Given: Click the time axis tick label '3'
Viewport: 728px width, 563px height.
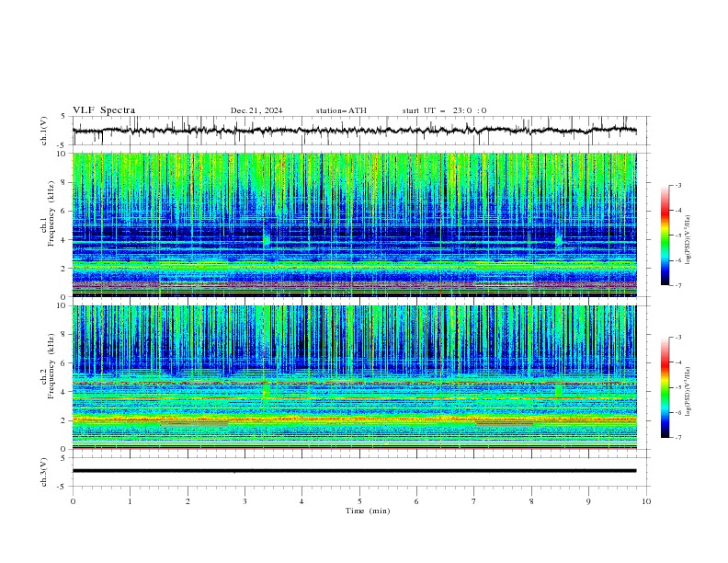Looking at the screenshot, I should (x=245, y=501).
